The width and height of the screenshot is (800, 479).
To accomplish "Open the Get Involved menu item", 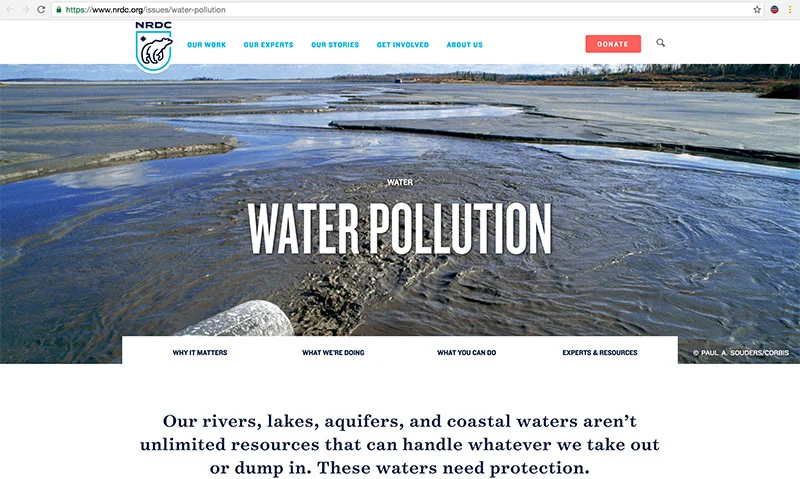I will [x=403, y=45].
